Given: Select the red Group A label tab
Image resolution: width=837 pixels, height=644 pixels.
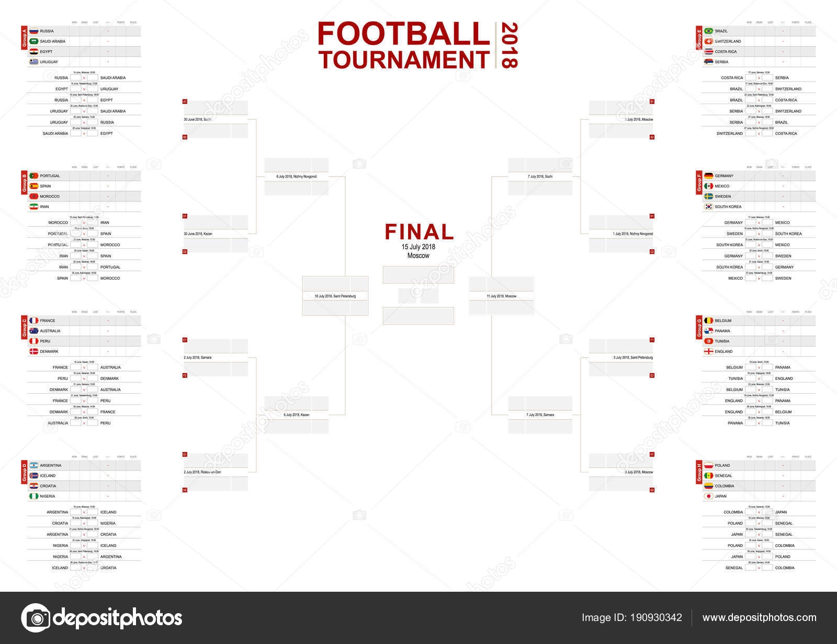Looking at the screenshot, I should tap(24, 38).
